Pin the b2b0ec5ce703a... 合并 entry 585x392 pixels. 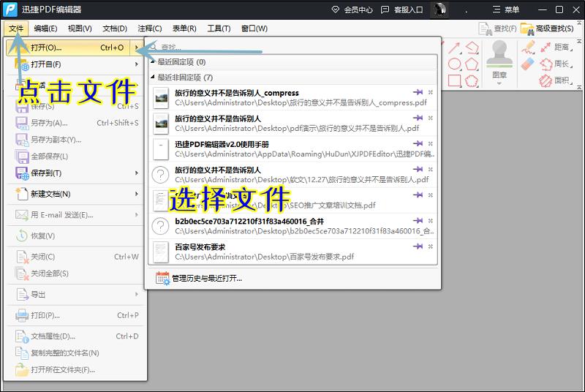coord(418,220)
